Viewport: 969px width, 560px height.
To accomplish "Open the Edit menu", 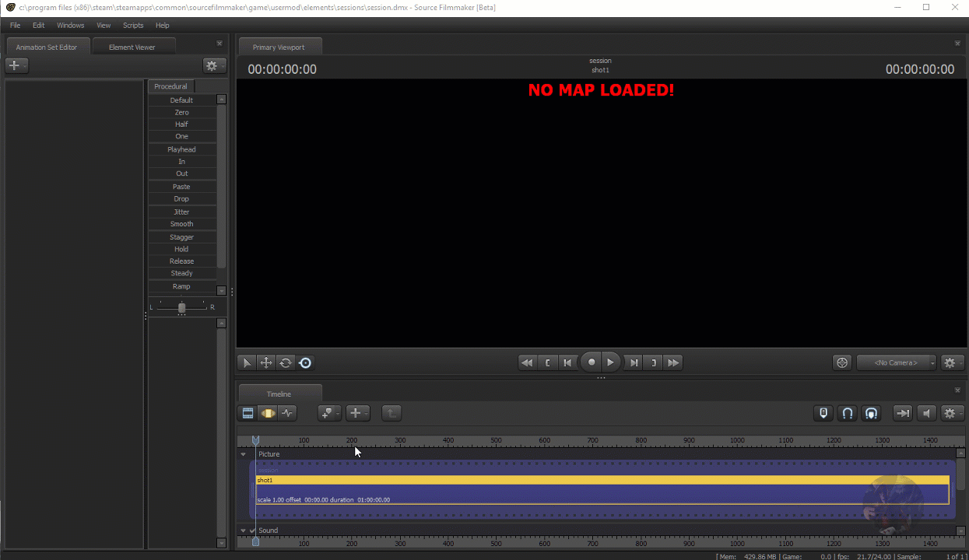I will coord(38,26).
